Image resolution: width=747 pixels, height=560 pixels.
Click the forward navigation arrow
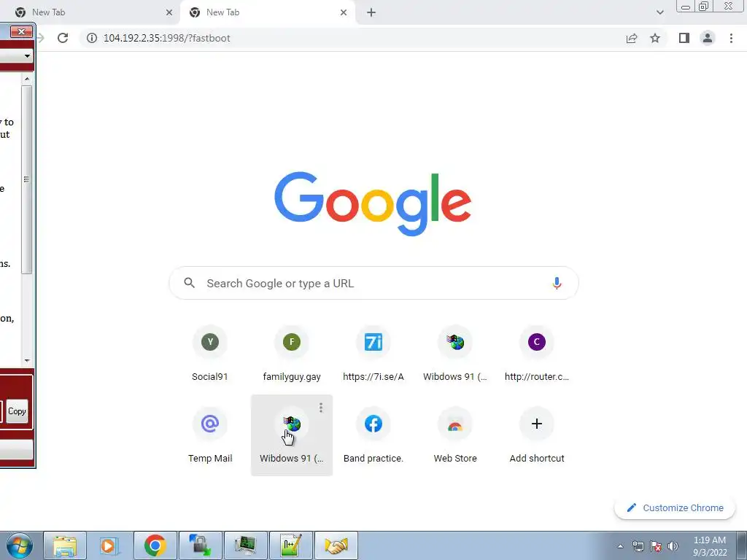click(41, 38)
